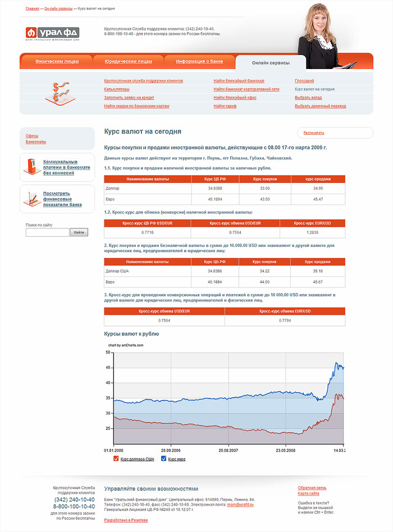The width and height of the screenshot is (393, 532).
Task: Click the chart icon beside financial indicators
Action: pyautogui.click(x=31, y=199)
